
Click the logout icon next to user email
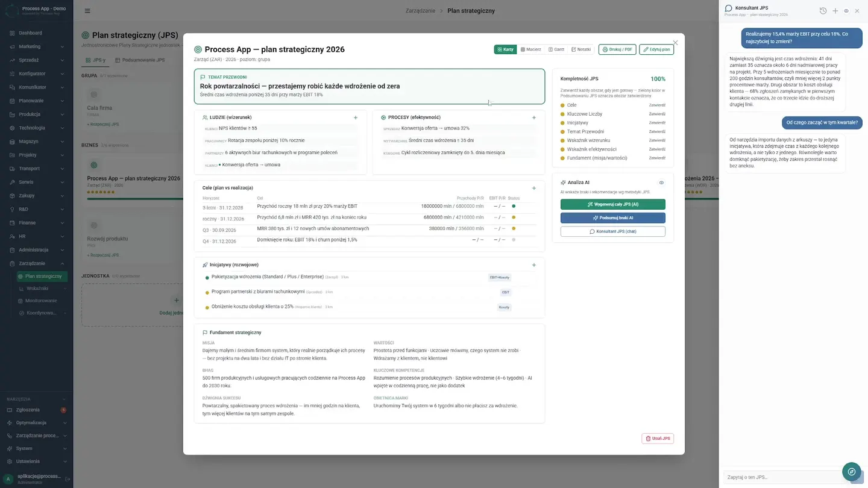click(68, 479)
